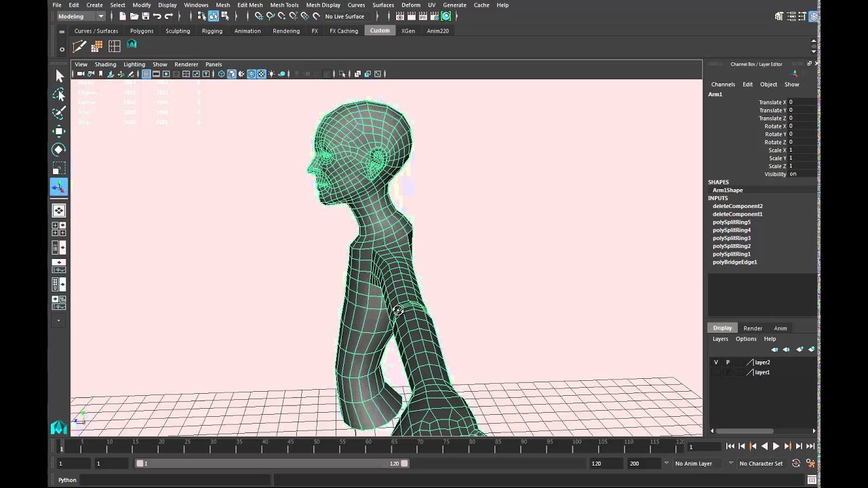868x488 pixels.
Task: Open the shelf options gear menu
Action: (62, 49)
